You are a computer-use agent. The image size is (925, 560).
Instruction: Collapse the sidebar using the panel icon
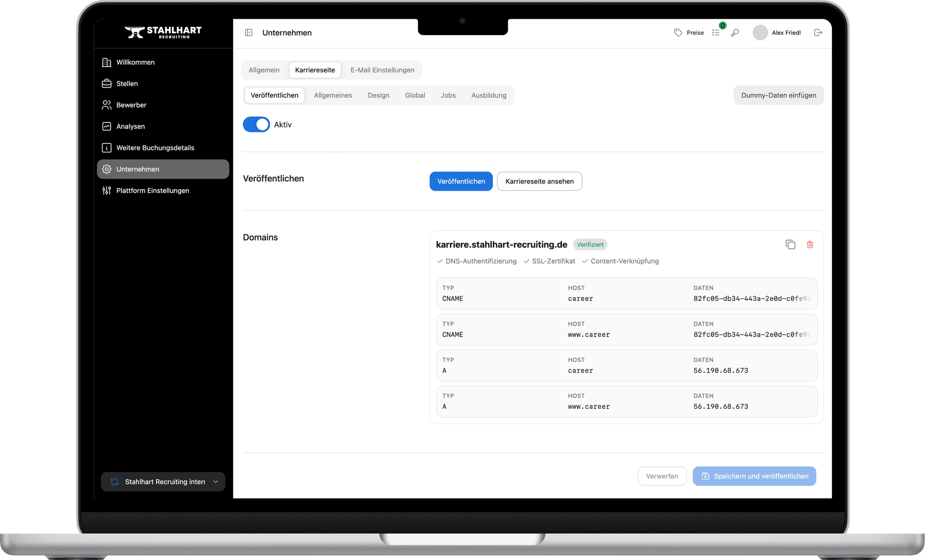click(249, 32)
